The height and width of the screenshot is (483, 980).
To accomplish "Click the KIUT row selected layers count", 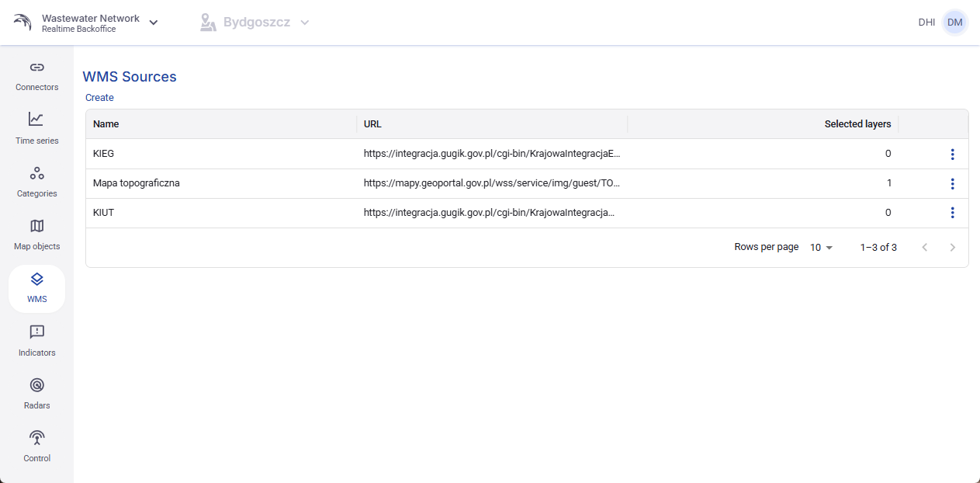I will click(x=888, y=213).
